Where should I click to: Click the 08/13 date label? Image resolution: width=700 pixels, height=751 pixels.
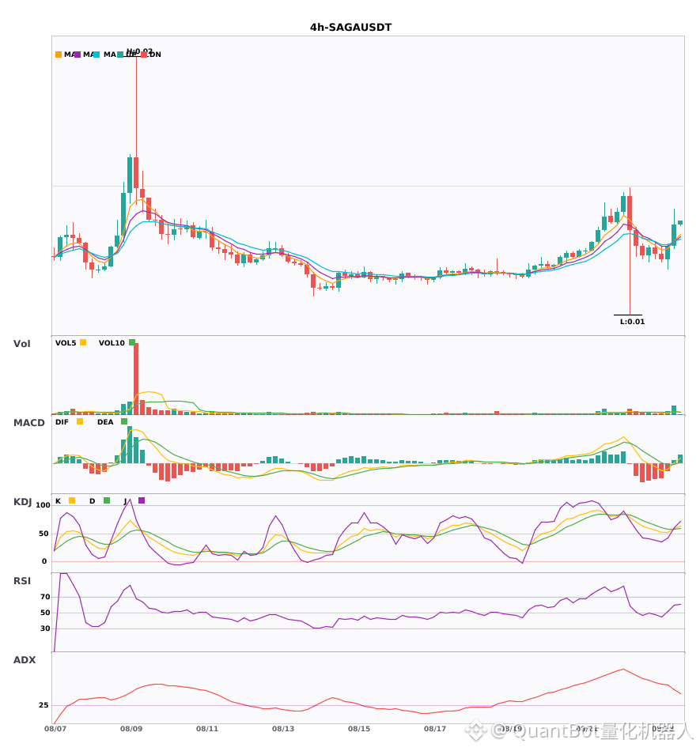coord(283,729)
